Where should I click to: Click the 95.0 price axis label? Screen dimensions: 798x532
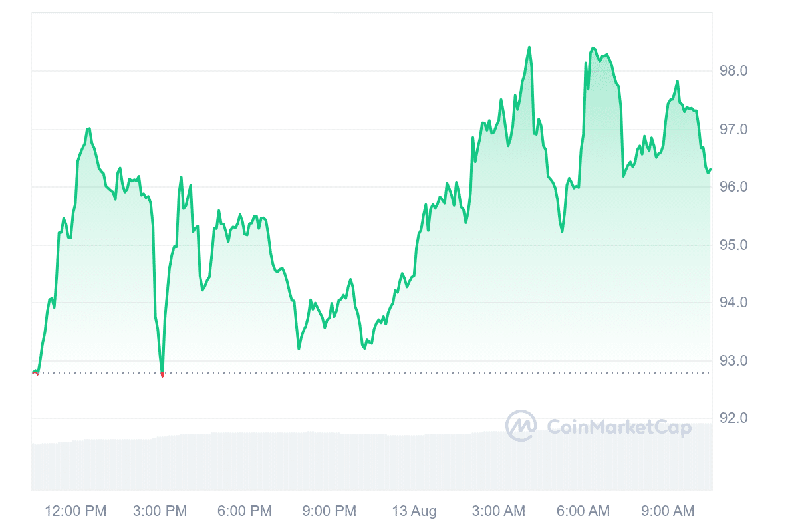click(x=733, y=245)
